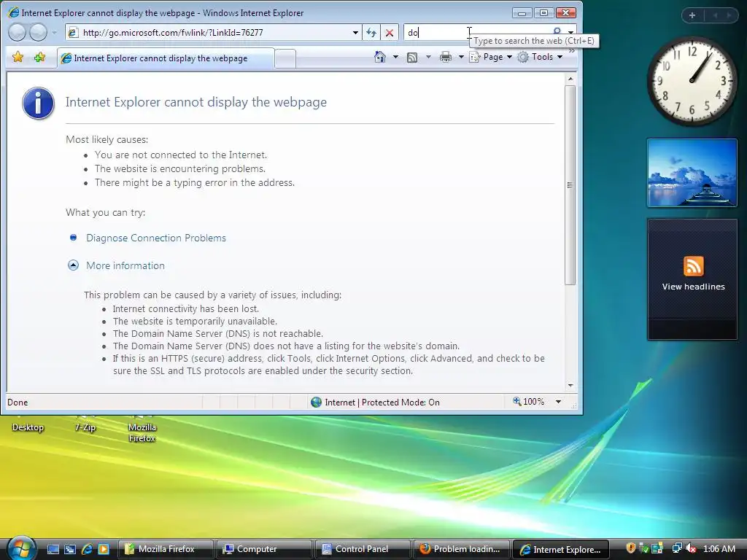747x560 pixels.
Task: Click Show Desktop quick launch icon
Action: [53, 549]
